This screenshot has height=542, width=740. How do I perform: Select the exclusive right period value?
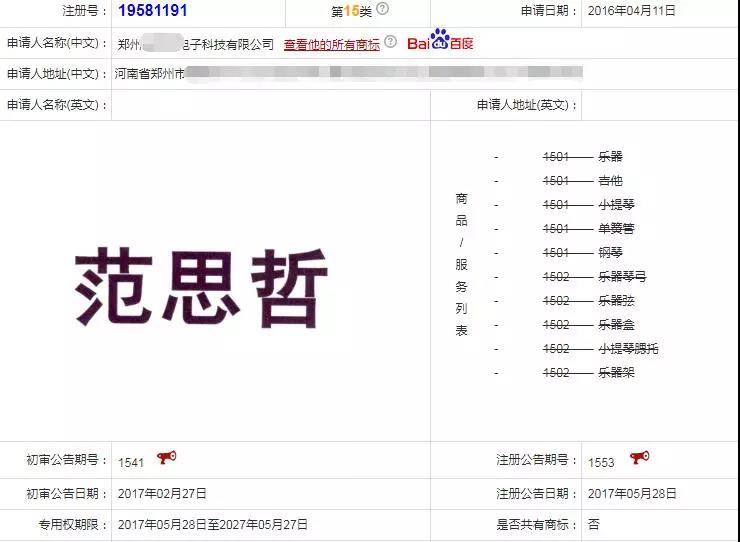point(213,525)
